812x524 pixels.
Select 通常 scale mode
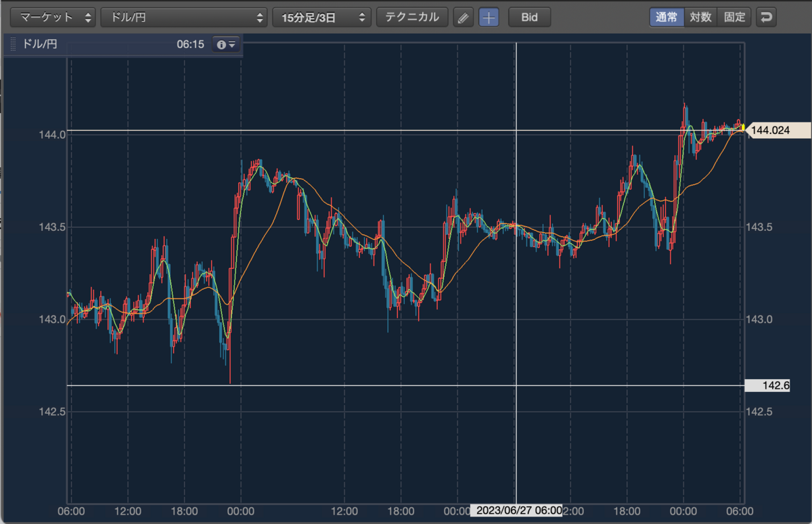[x=667, y=18]
